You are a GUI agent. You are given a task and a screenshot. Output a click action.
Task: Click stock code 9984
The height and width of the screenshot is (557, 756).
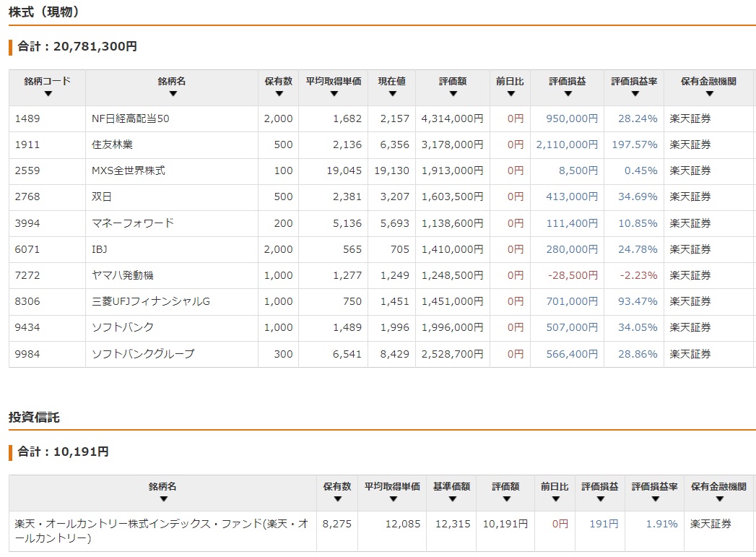click(x=27, y=354)
